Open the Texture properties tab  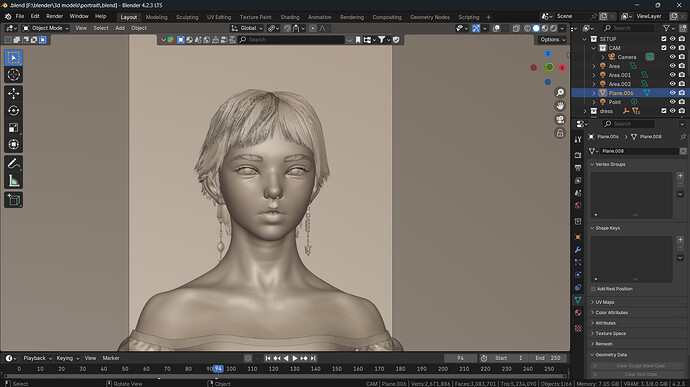[578, 328]
